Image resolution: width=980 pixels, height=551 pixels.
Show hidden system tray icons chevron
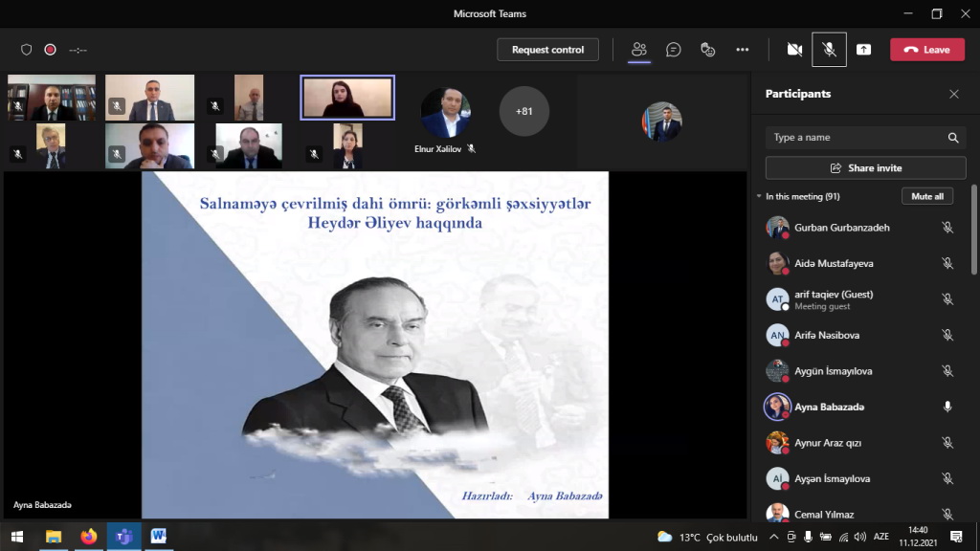click(x=774, y=537)
